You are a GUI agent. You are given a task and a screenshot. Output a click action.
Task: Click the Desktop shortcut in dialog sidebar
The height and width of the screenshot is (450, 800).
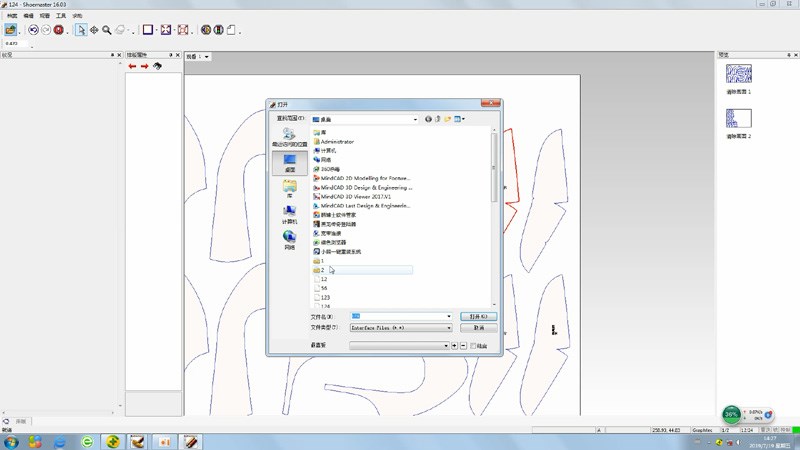click(x=289, y=163)
